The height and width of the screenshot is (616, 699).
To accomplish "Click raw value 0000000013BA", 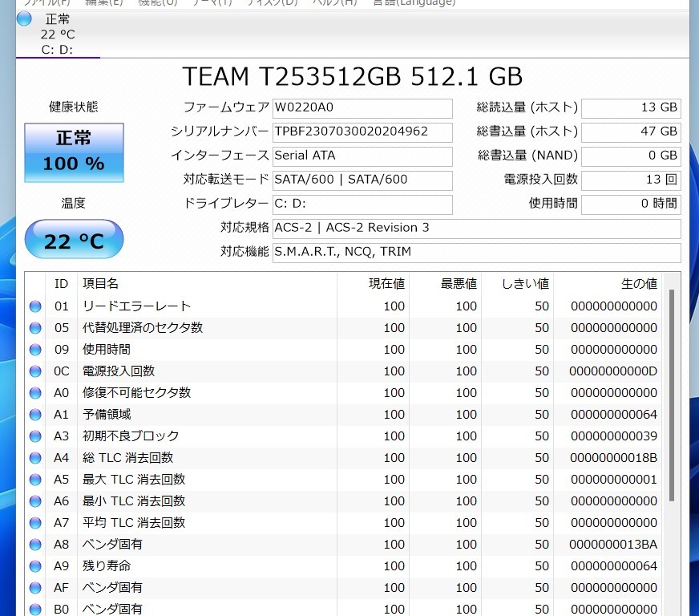I will (613, 544).
